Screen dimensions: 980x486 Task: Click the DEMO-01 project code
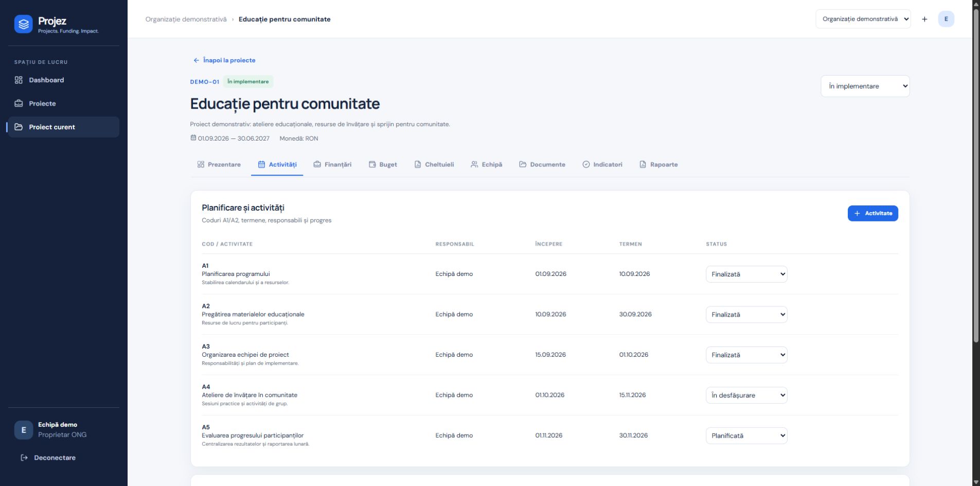(205, 82)
